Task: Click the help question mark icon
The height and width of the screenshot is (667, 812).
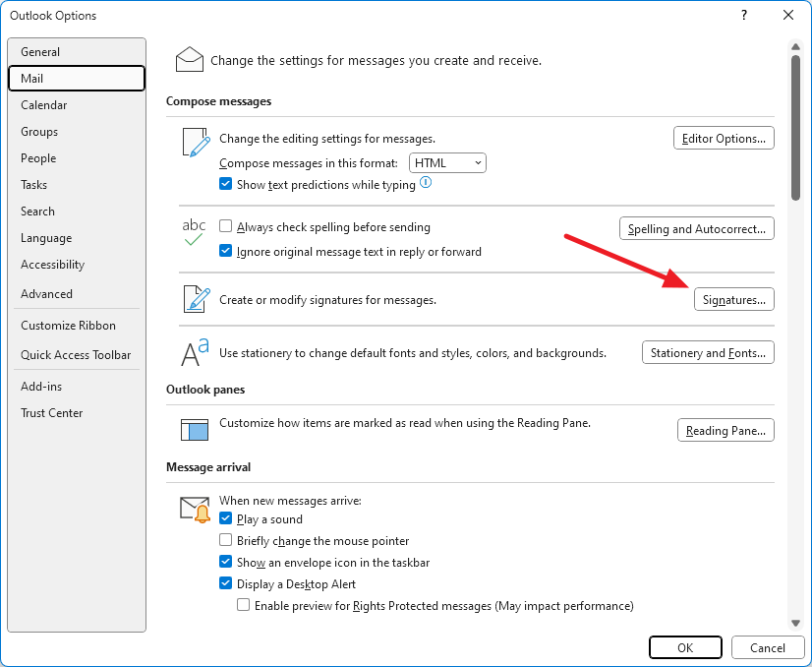Action: click(x=744, y=15)
